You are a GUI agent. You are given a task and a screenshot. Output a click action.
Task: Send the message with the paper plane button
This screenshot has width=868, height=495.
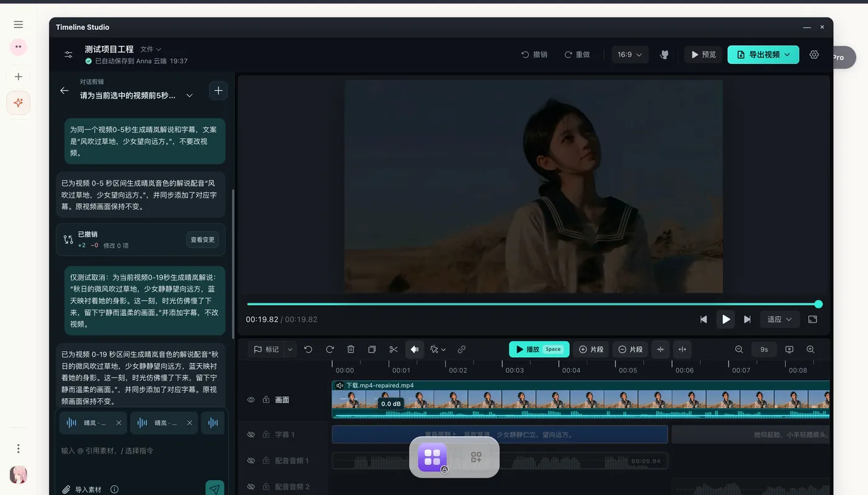(x=215, y=489)
